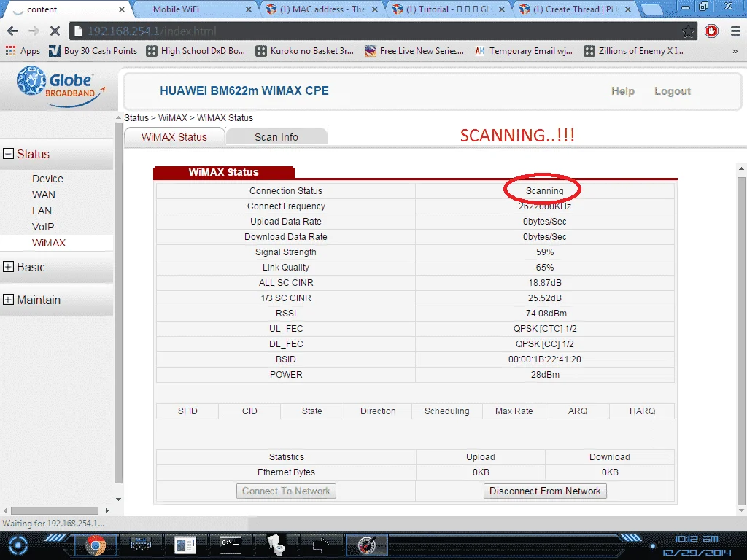Open the WAN status page
The height and width of the screenshot is (560, 747).
point(43,195)
